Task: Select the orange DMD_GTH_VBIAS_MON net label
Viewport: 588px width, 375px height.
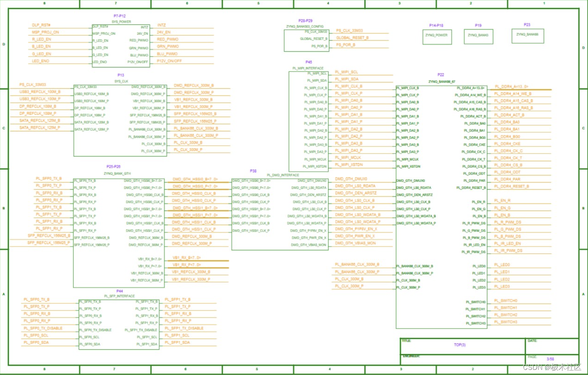Action: pyautogui.click(x=355, y=243)
